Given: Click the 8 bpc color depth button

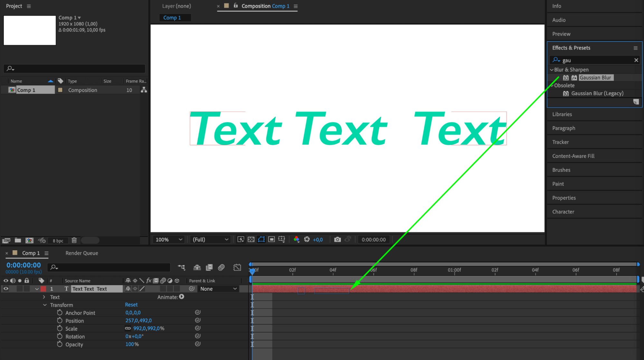Looking at the screenshot, I should pyautogui.click(x=58, y=241).
